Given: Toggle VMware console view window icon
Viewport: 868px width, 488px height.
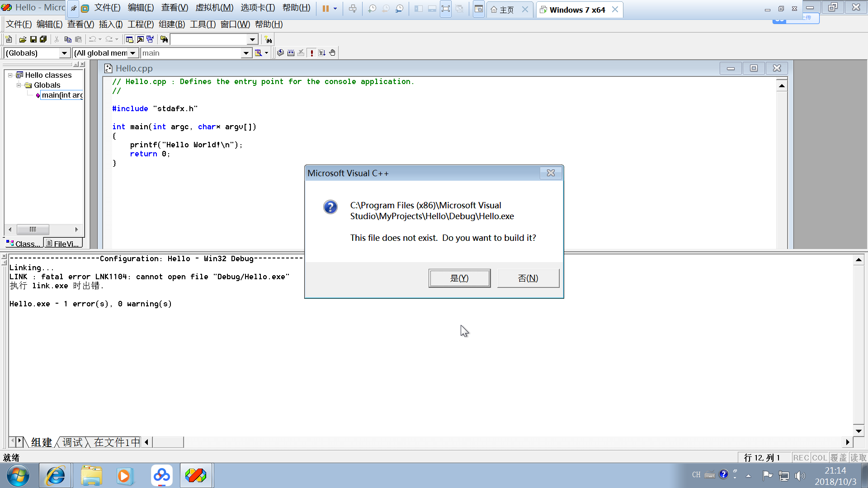Looking at the screenshot, I should click(479, 9).
